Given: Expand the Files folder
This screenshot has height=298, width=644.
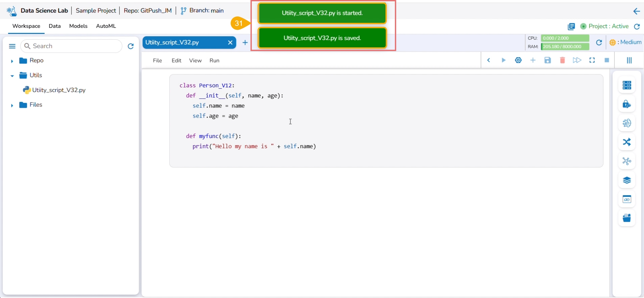Looking at the screenshot, I should (x=12, y=105).
